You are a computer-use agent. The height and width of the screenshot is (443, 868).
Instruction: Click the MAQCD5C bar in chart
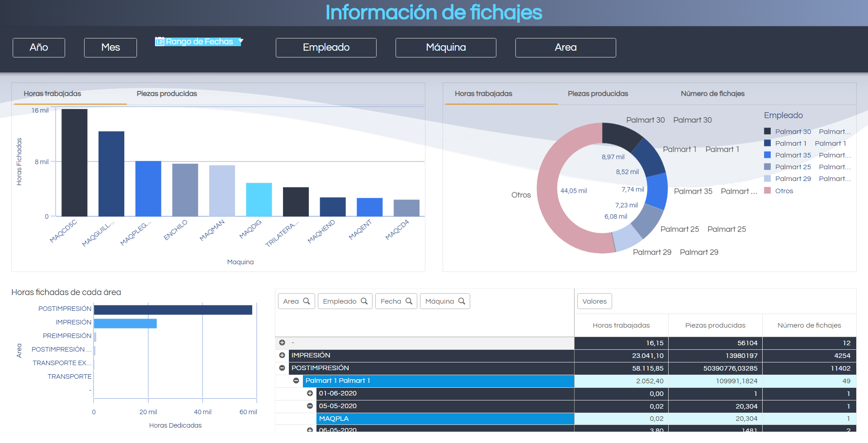75,163
